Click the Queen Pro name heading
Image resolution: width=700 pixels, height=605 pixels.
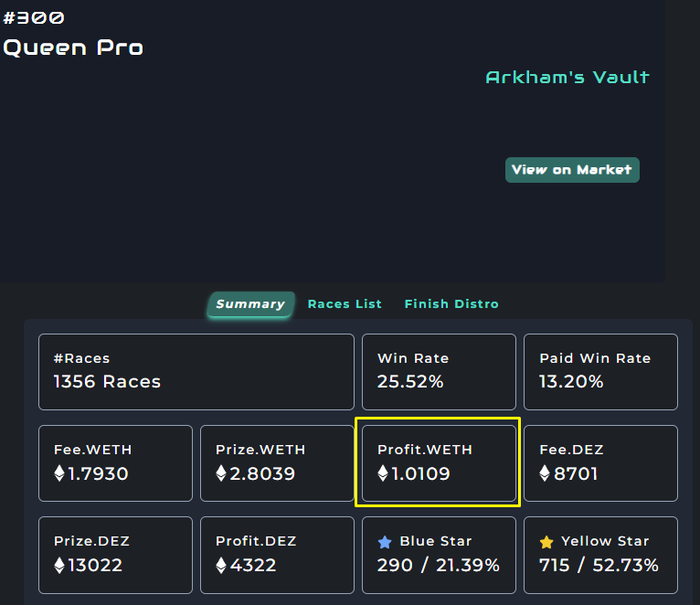73,48
